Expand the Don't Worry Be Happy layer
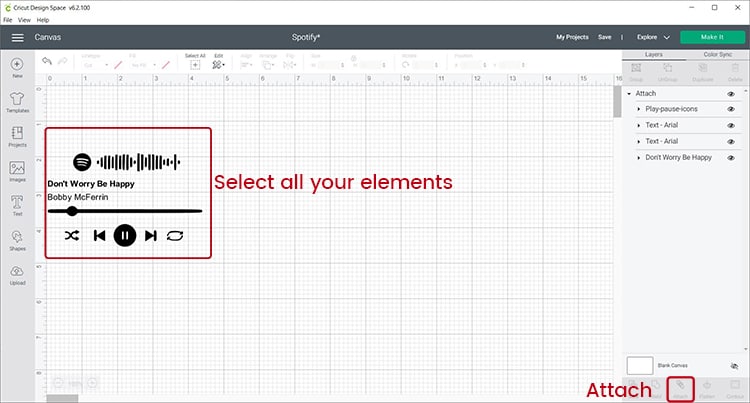The height and width of the screenshot is (403, 750). pyautogui.click(x=639, y=158)
